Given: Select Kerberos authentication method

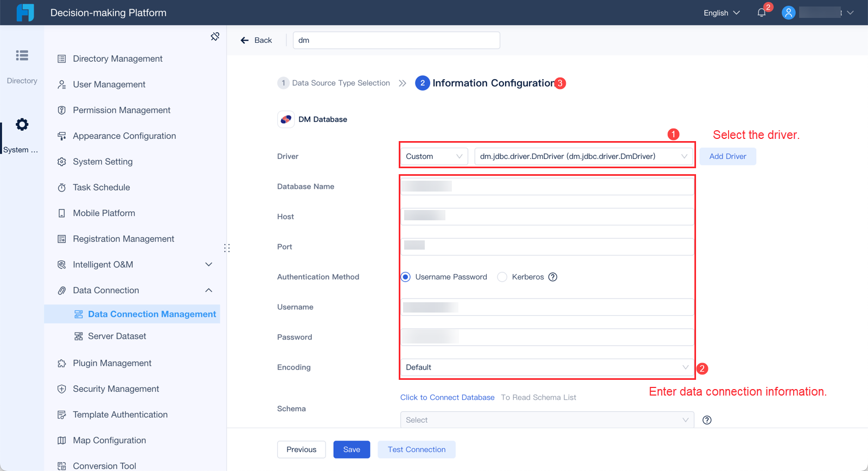Looking at the screenshot, I should [x=502, y=277].
